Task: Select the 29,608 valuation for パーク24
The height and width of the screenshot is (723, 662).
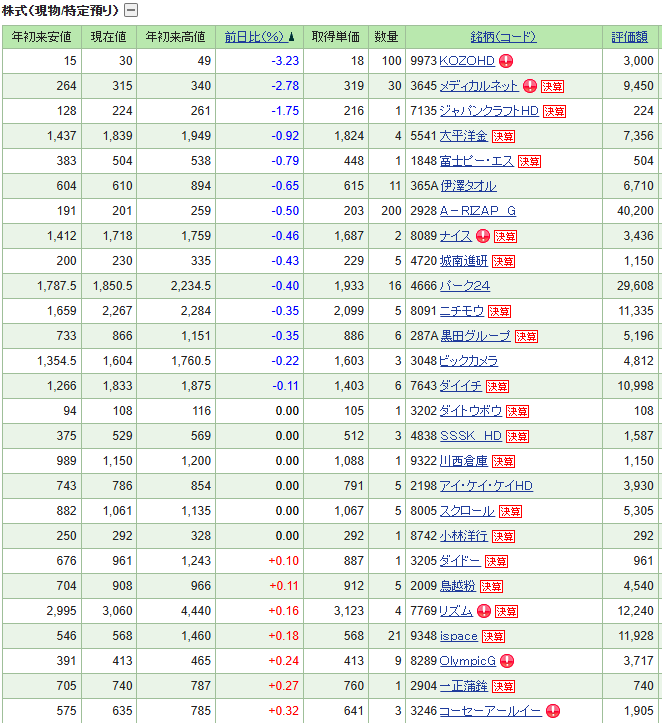Action: pyautogui.click(x=635, y=286)
